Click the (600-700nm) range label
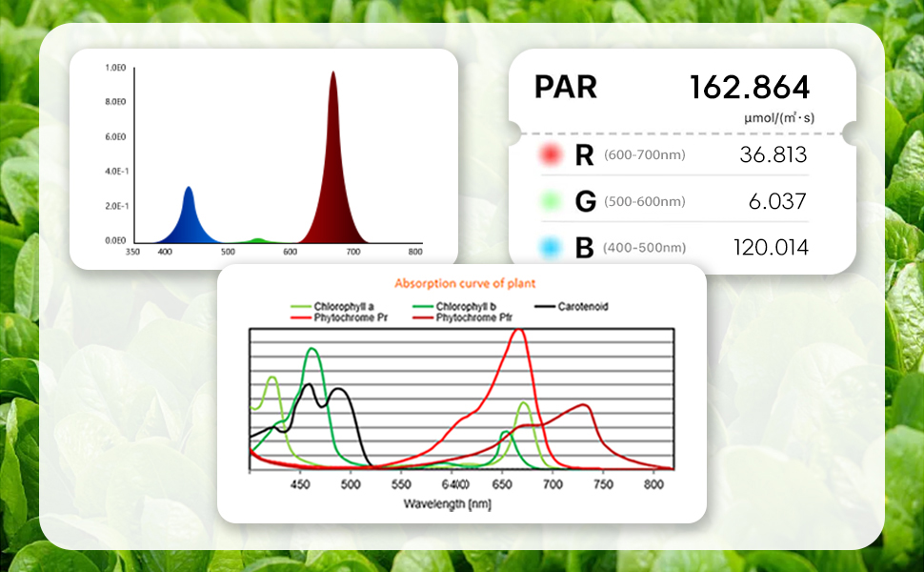 (645, 155)
